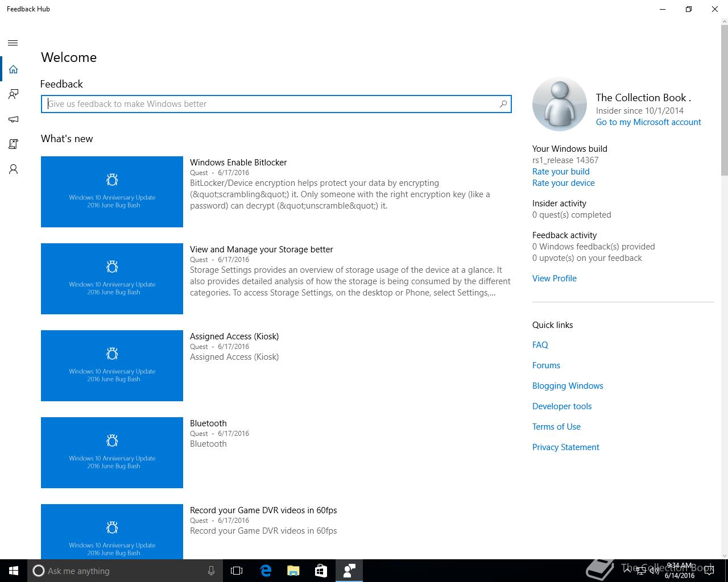The image size is (728, 582).
Task: Click the scrollbar down arrow
Action: (x=724, y=555)
